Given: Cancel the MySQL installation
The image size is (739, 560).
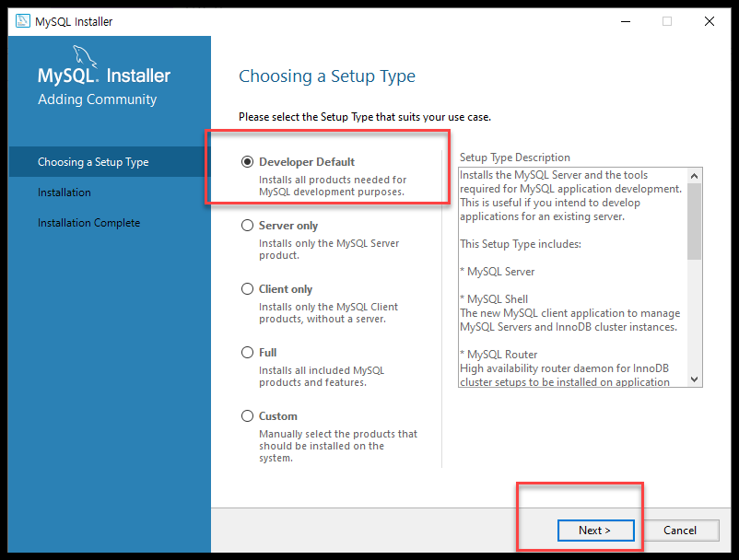Looking at the screenshot, I should [x=680, y=531].
